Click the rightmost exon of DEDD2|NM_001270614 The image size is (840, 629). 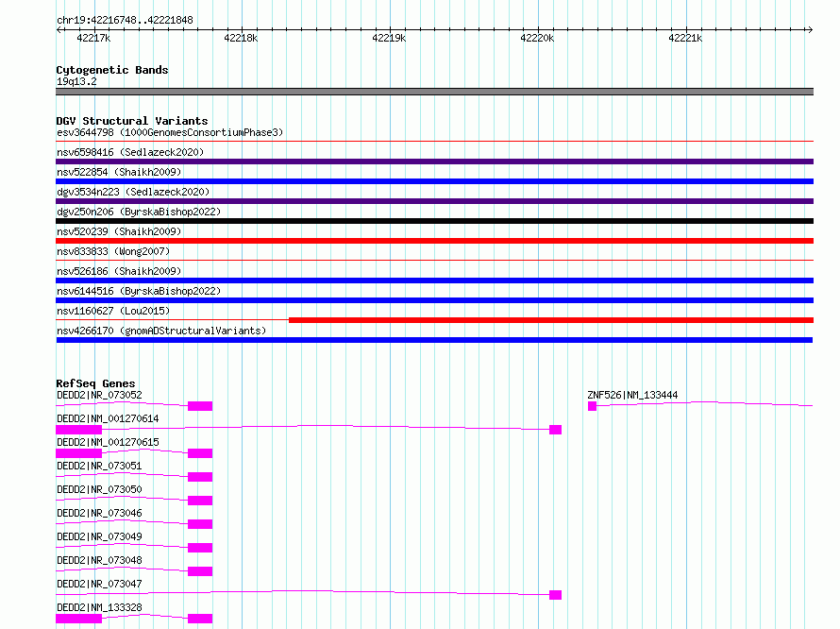pyautogui.click(x=556, y=430)
